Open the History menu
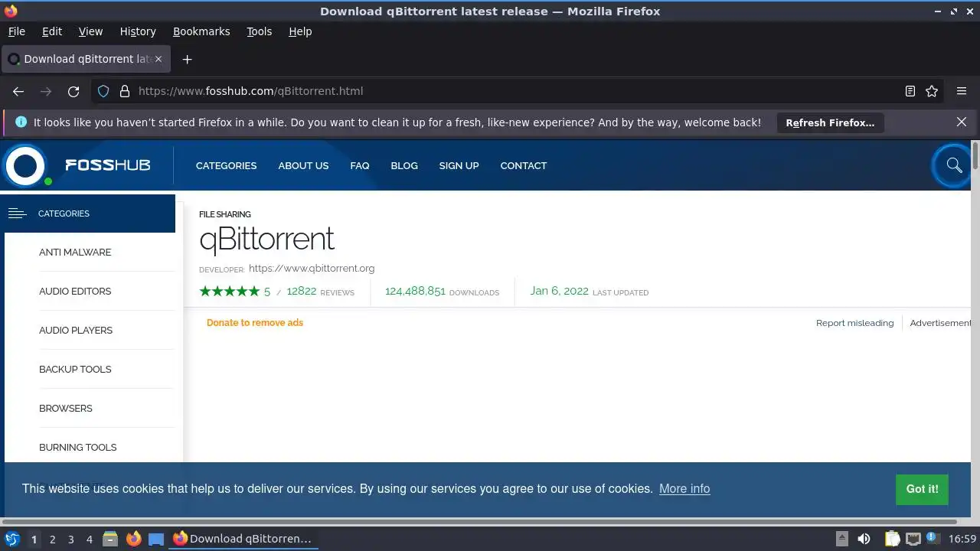 click(138, 31)
